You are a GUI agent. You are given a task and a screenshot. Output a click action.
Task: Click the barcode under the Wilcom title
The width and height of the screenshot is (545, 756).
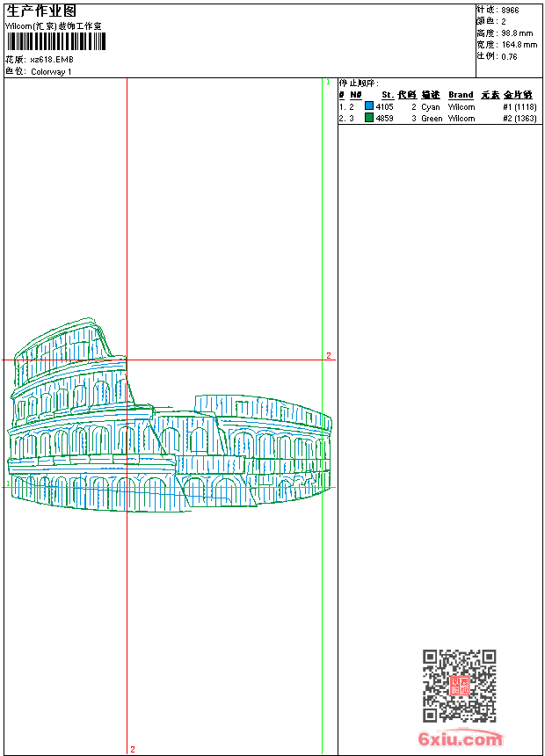point(58,42)
